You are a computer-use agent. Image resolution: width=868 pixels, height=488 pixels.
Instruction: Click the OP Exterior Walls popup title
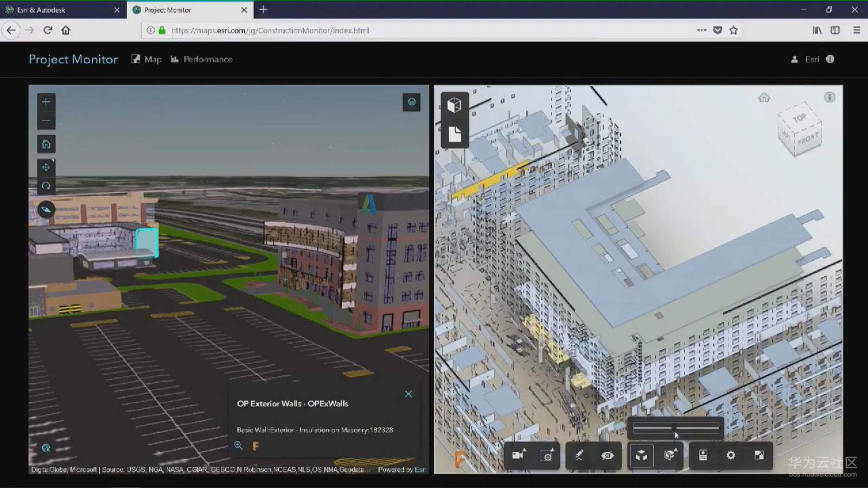click(x=292, y=403)
